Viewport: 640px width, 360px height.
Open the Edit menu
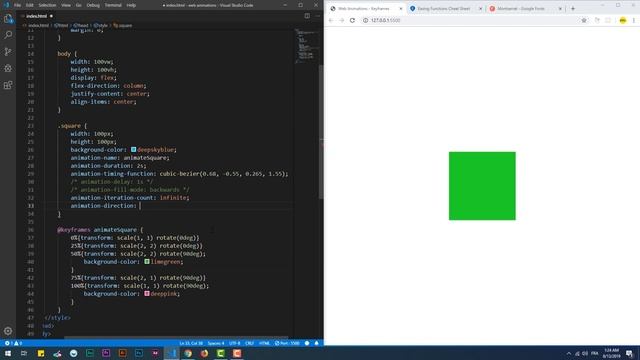29,5
